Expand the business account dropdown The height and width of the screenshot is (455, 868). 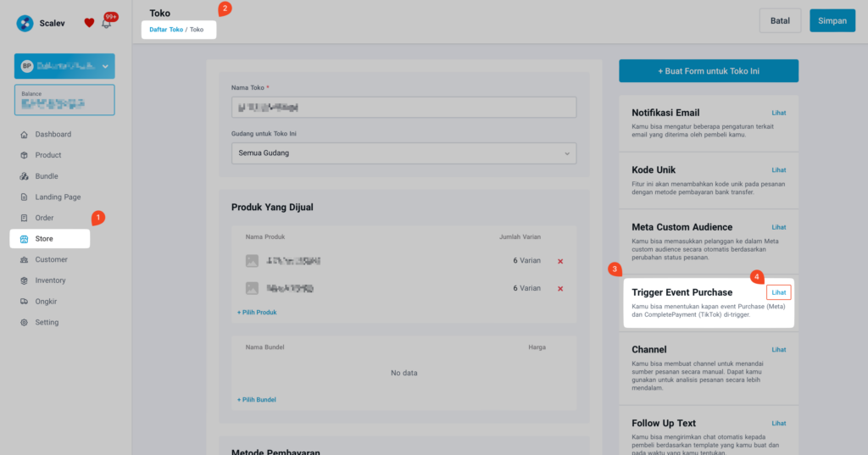click(64, 66)
